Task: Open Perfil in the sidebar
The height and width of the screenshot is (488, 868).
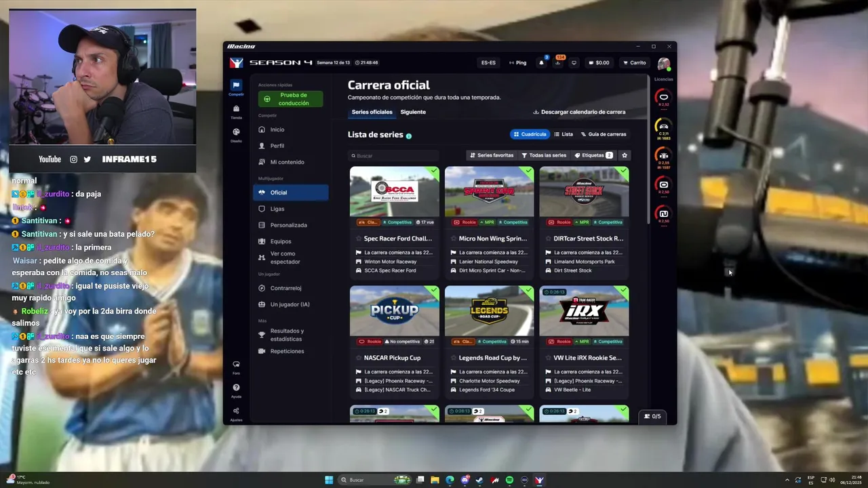Action: tap(291, 146)
